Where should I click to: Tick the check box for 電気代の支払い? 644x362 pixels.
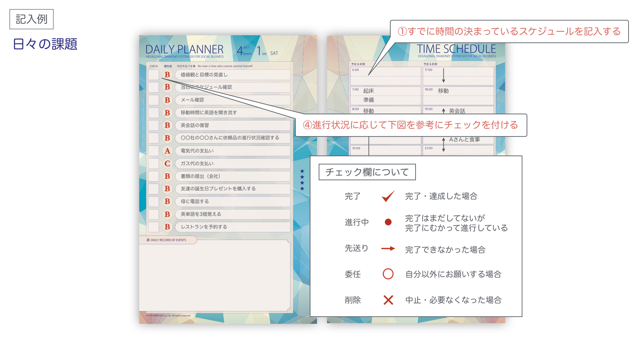pos(154,151)
